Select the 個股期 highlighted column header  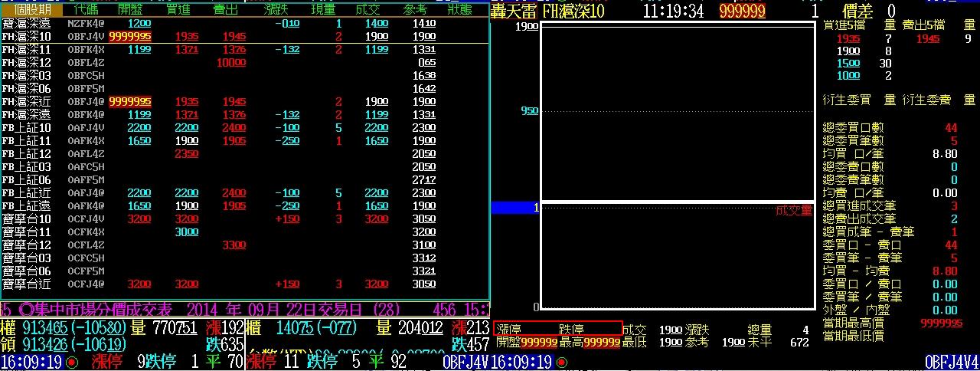[x=33, y=10]
